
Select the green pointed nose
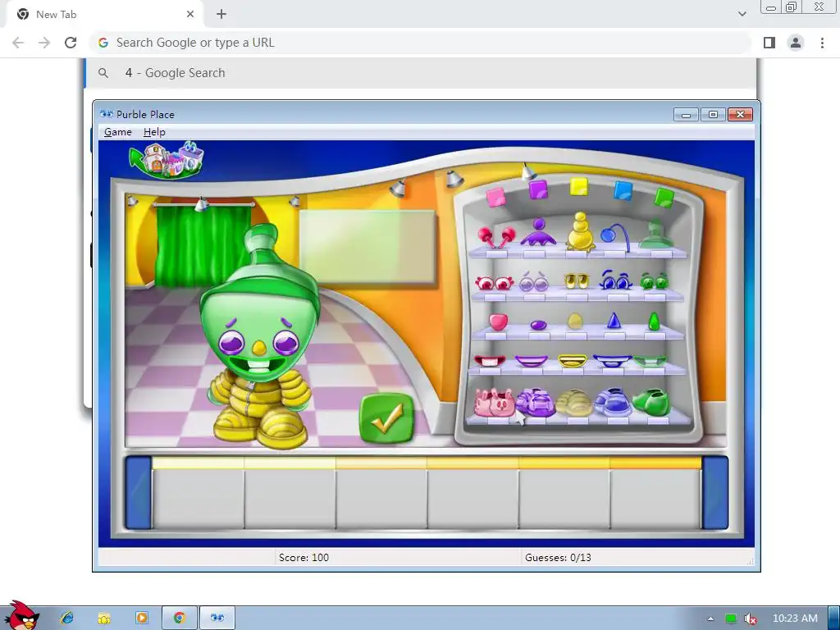654,322
